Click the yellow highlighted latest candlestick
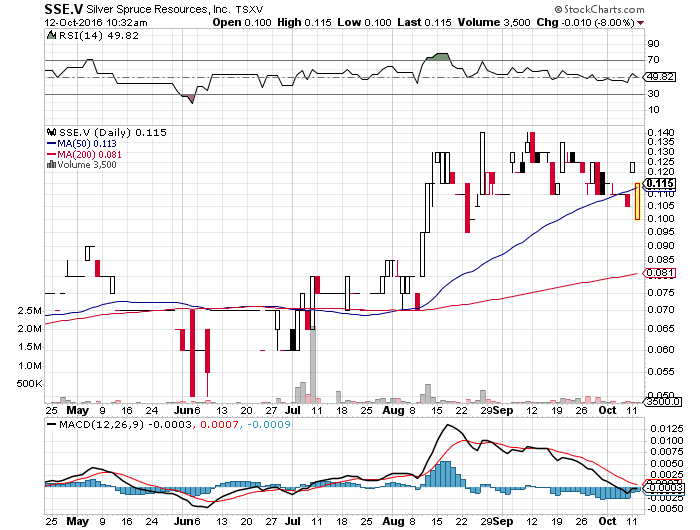The height and width of the screenshot is (530, 700). click(x=637, y=198)
